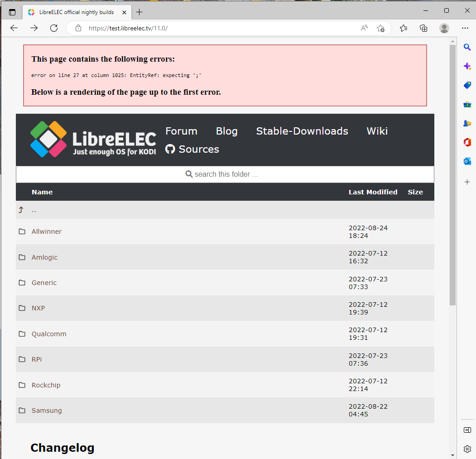The image size is (476, 459).
Task: Open the GitHub Sources link
Action: (192, 150)
